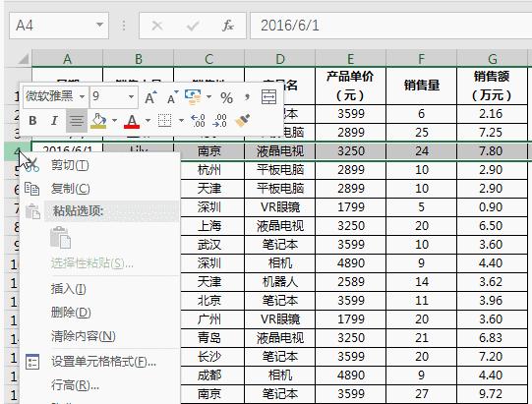Image resolution: width=532 pixels, height=404 pixels.
Task: Click header cell 销售量
Action: (422, 86)
